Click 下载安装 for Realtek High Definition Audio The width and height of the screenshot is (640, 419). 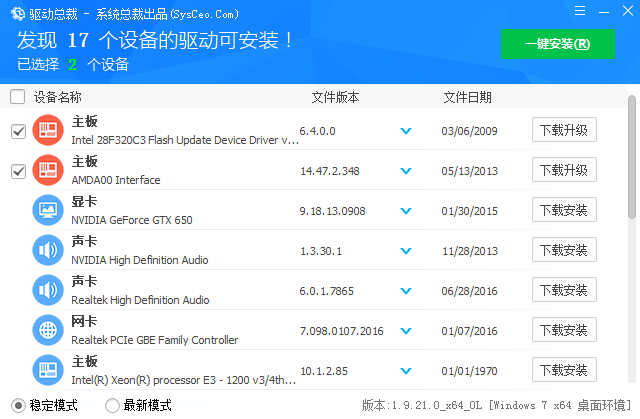pos(564,290)
